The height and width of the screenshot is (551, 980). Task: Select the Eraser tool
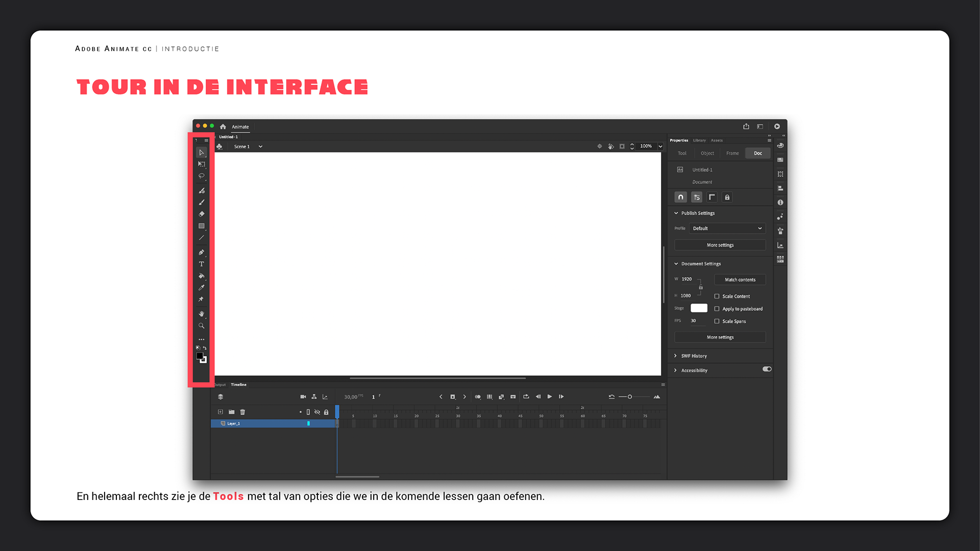pyautogui.click(x=201, y=214)
